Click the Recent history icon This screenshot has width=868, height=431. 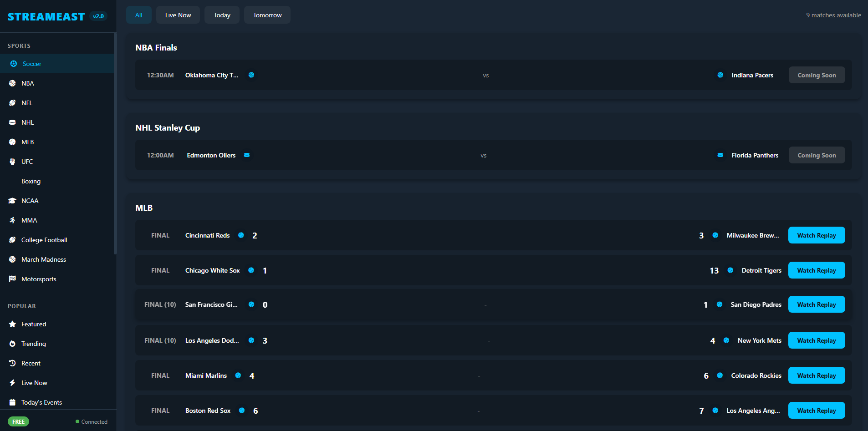(12, 363)
